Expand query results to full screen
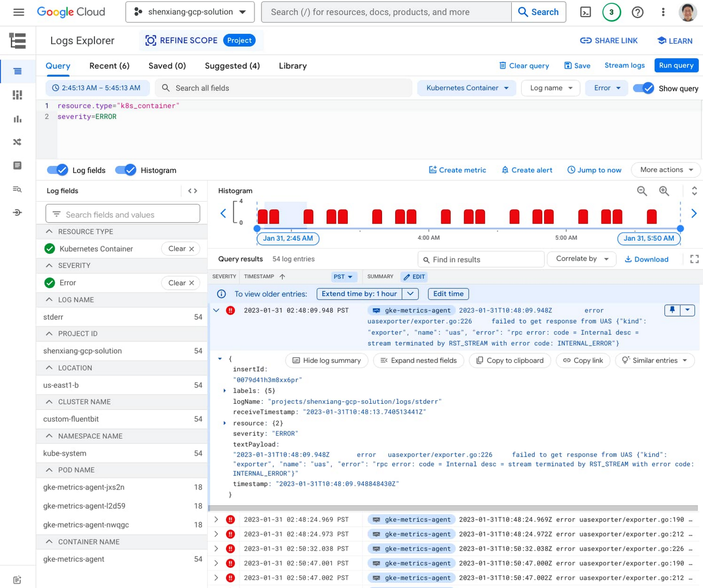The width and height of the screenshot is (703, 588). pos(695,259)
